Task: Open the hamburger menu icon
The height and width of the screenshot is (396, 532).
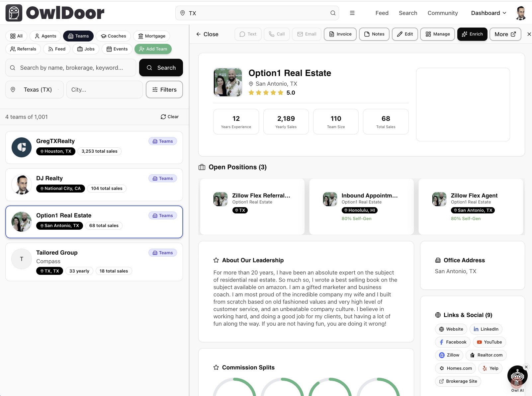Action: pos(352,13)
